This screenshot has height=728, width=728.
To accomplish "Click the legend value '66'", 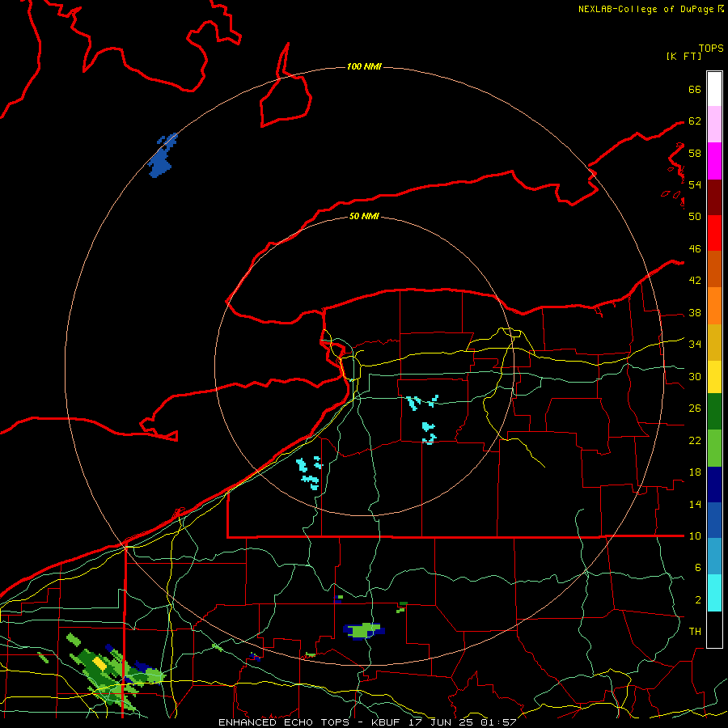I will tap(695, 89).
